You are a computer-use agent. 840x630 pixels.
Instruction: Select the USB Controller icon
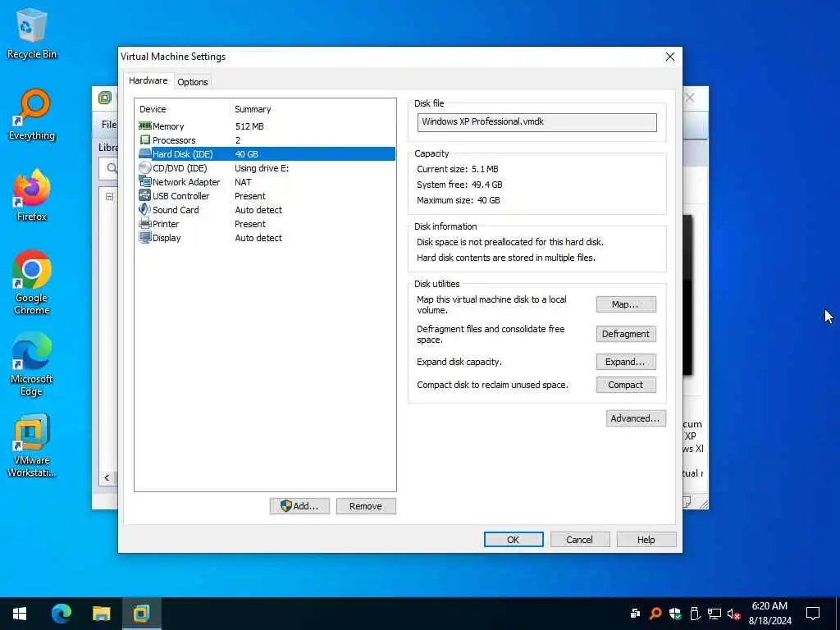point(144,195)
